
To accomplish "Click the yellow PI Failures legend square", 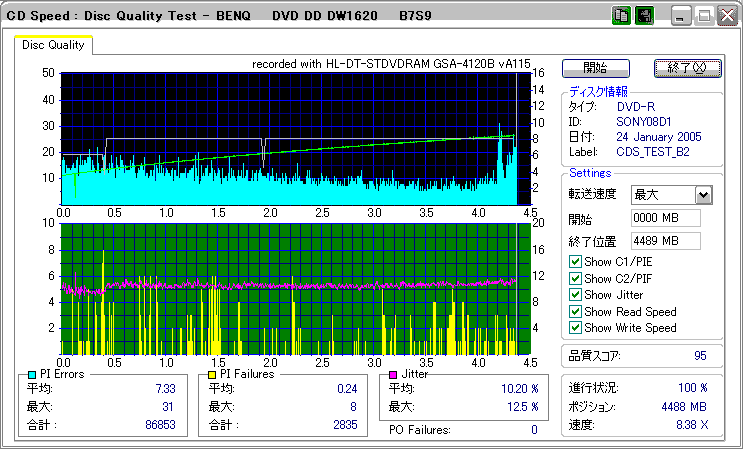I will pyautogui.click(x=213, y=375).
